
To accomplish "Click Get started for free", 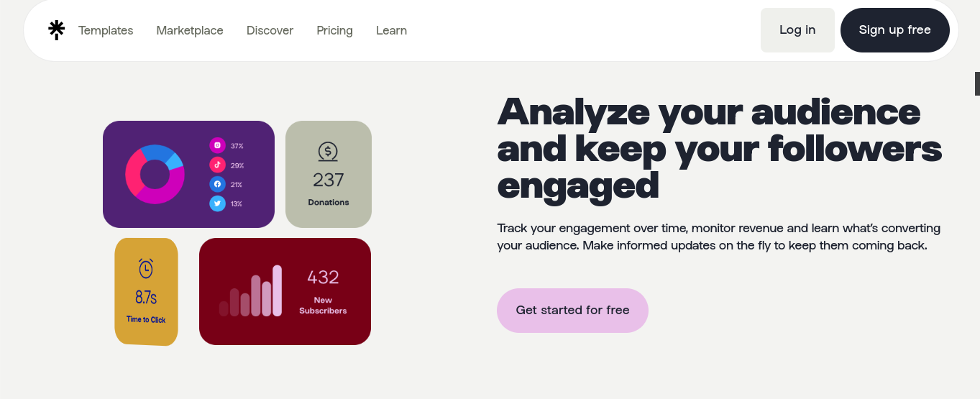I will point(572,311).
